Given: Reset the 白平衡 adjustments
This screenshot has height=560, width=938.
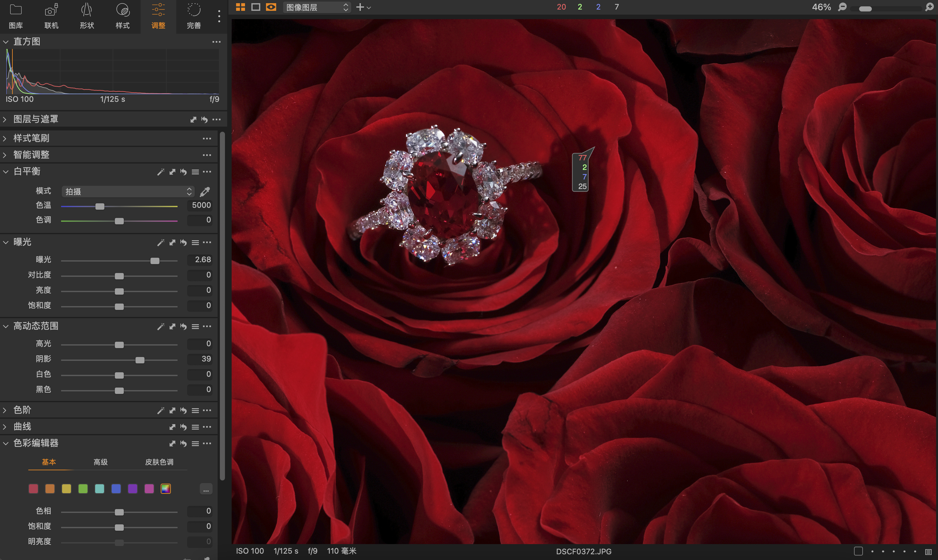Looking at the screenshot, I should [x=183, y=172].
